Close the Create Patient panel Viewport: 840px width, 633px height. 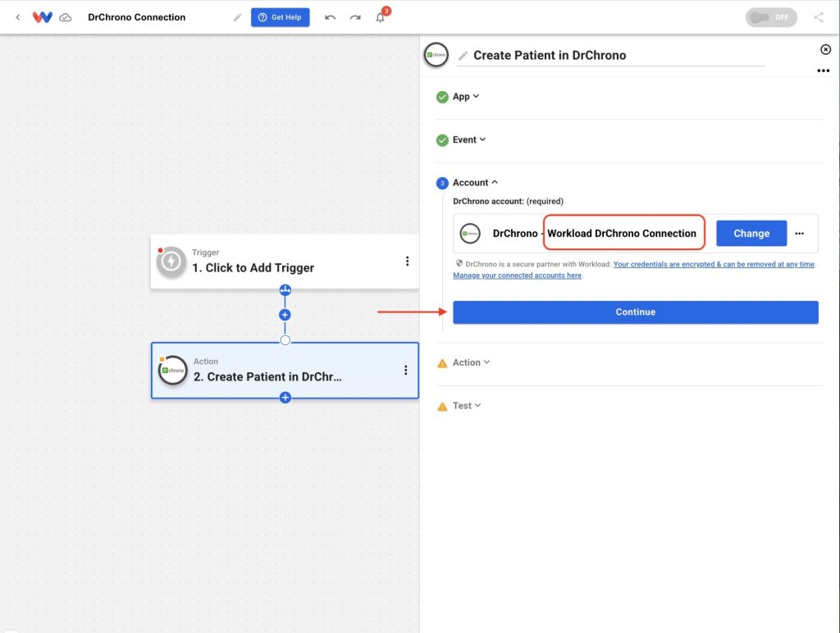coord(825,49)
